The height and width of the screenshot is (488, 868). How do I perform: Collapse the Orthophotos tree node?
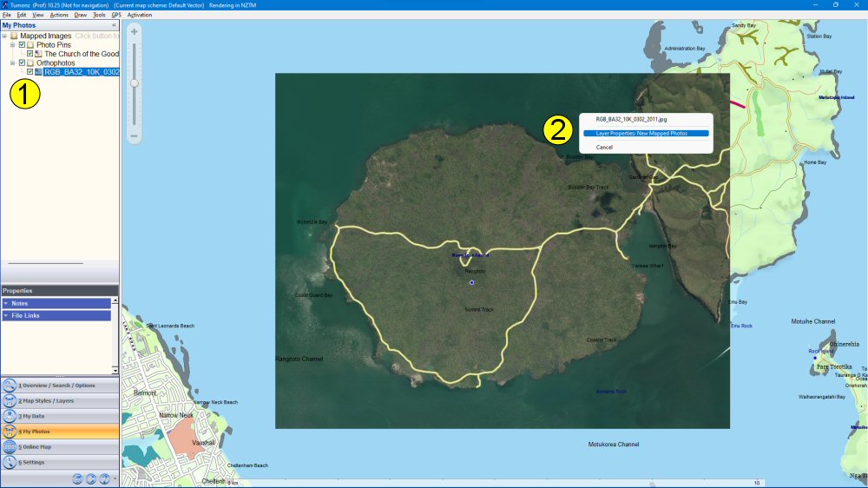[12, 63]
